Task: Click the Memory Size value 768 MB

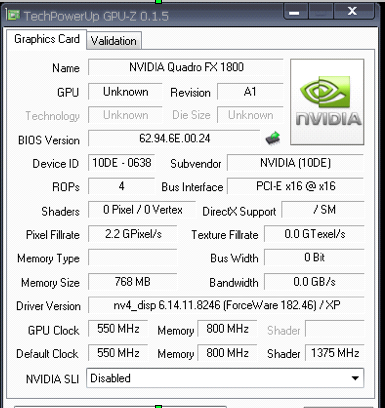Action: pos(133,282)
